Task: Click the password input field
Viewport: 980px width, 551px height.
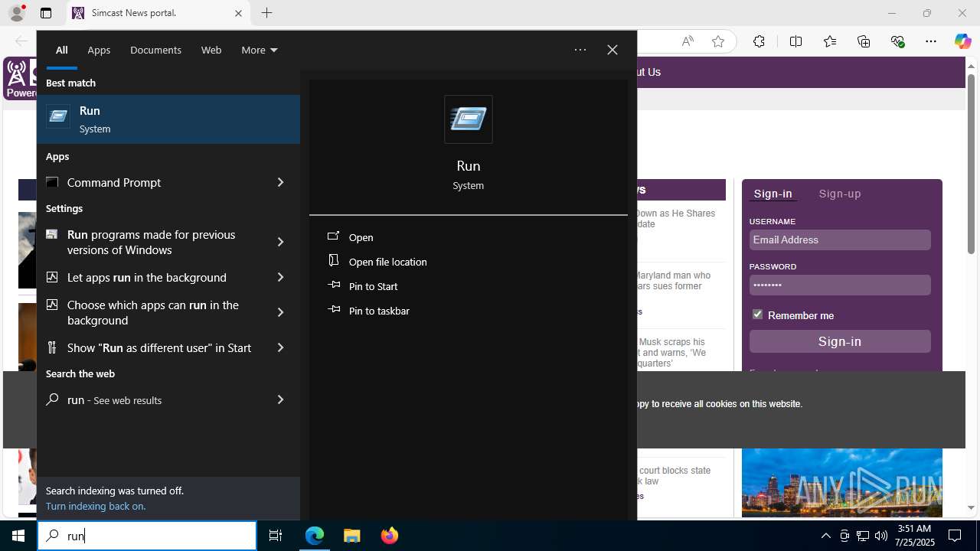Action: click(x=840, y=285)
